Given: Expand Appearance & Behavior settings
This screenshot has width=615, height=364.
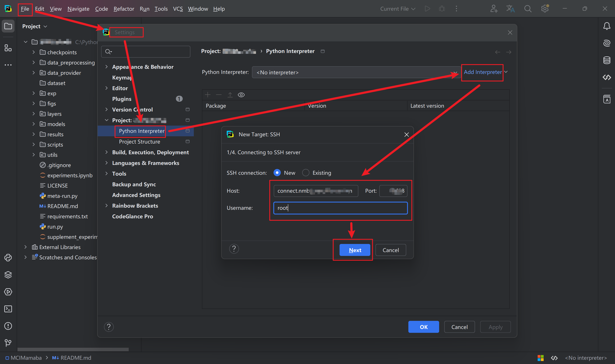Looking at the screenshot, I should [x=106, y=67].
